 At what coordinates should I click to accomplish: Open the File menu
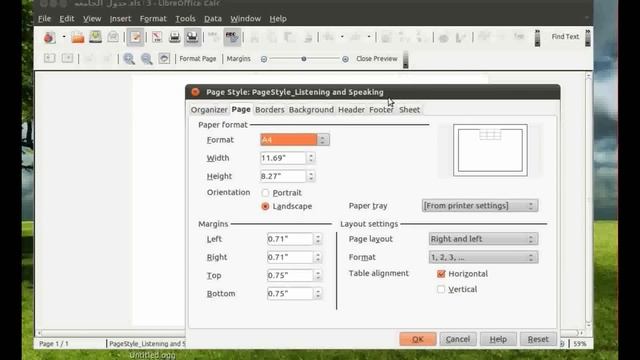tap(44, 19)
